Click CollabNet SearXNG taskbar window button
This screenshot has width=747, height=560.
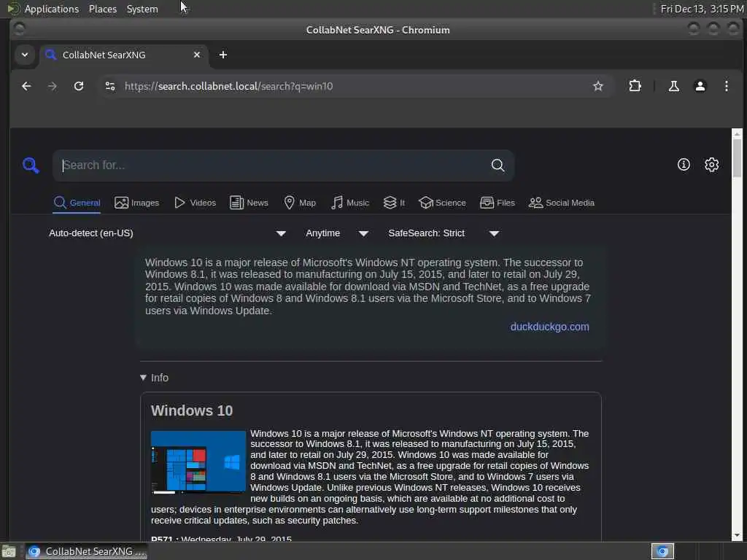tap(86, 551)
